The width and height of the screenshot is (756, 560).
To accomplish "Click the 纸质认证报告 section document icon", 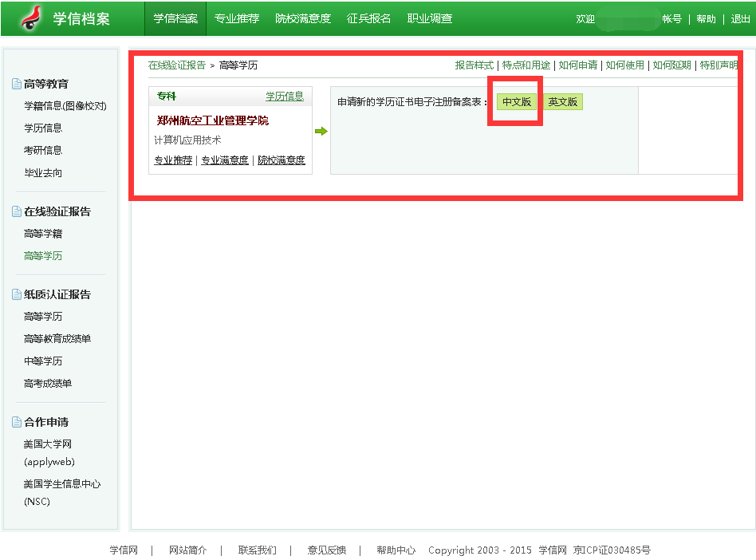I will pos(17,294).
